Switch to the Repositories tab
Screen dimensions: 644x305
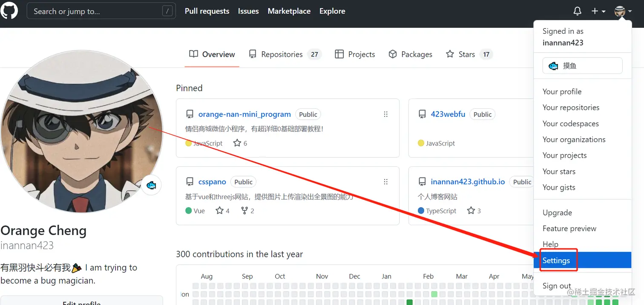point(285,54)
